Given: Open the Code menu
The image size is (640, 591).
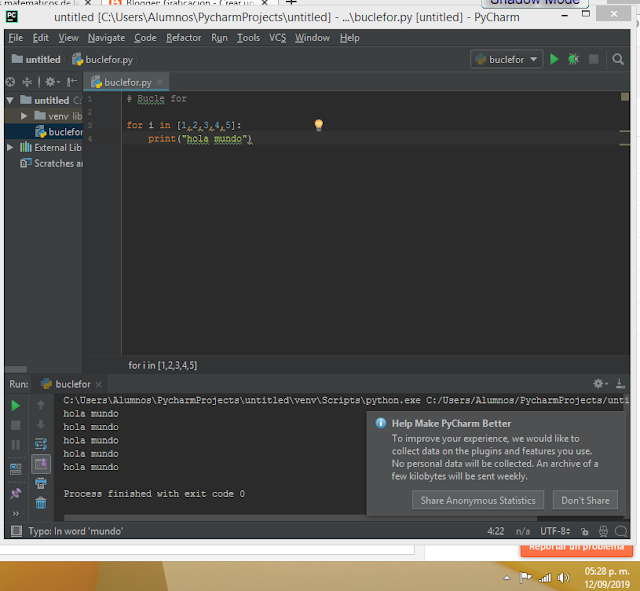Looking at the screenshot, I should pos(145,38).
